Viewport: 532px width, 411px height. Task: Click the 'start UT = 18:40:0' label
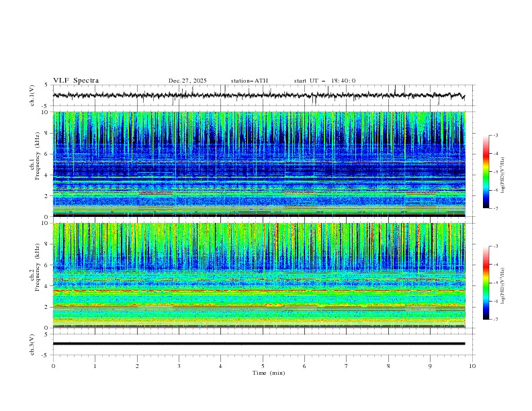(324, 81)
